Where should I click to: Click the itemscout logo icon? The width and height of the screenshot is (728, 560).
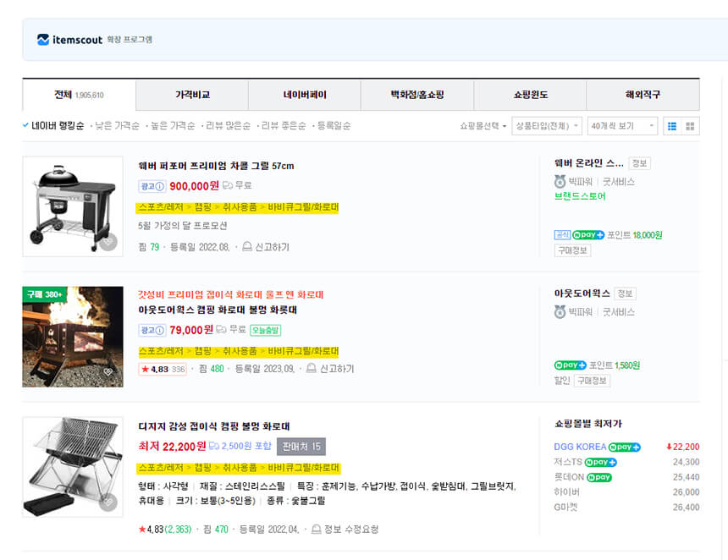click(42, 40)
